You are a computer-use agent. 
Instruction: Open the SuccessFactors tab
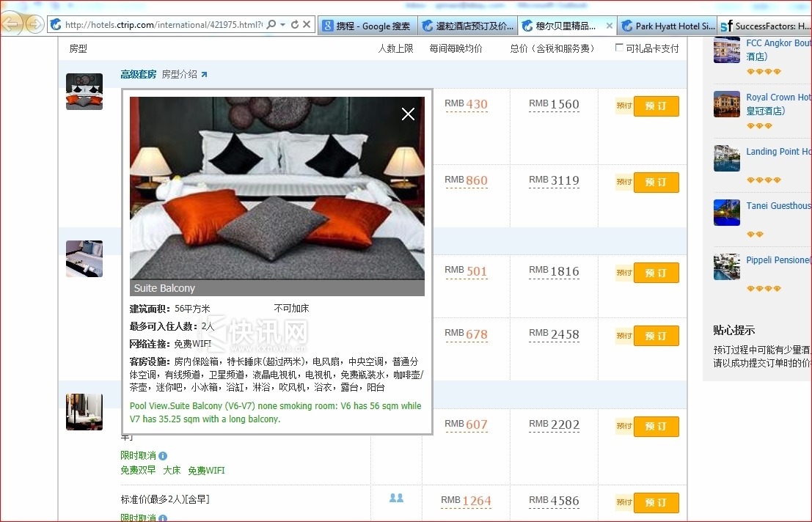tap(765, 26)
